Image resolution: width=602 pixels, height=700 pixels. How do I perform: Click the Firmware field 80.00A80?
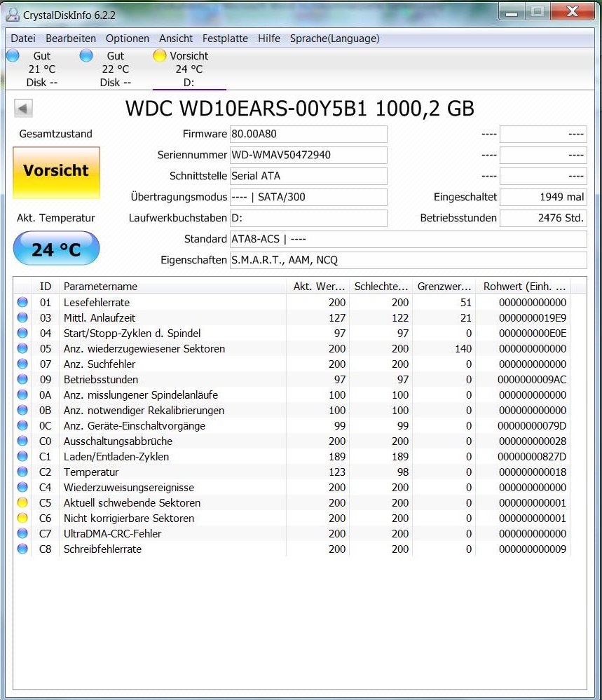308,134
